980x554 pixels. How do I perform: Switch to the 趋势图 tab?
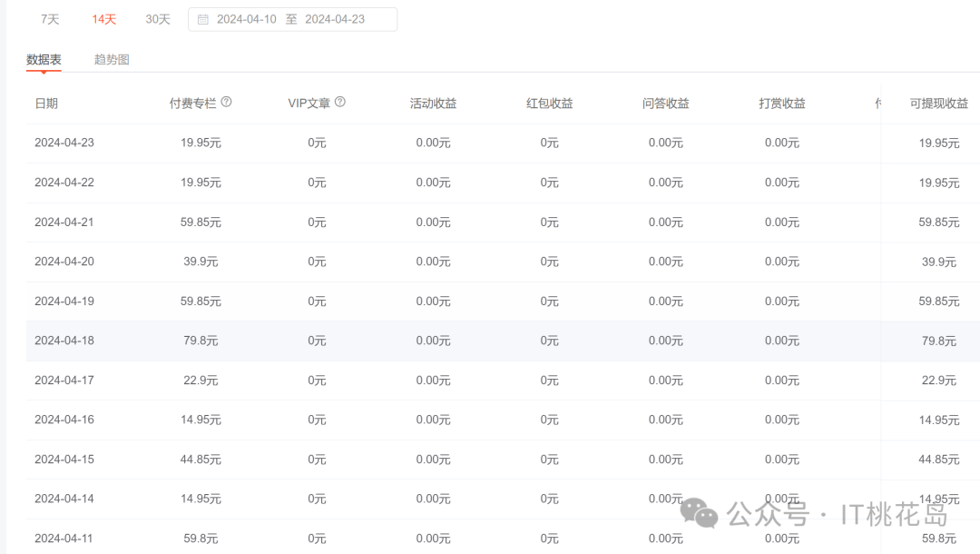click(112, 58)
